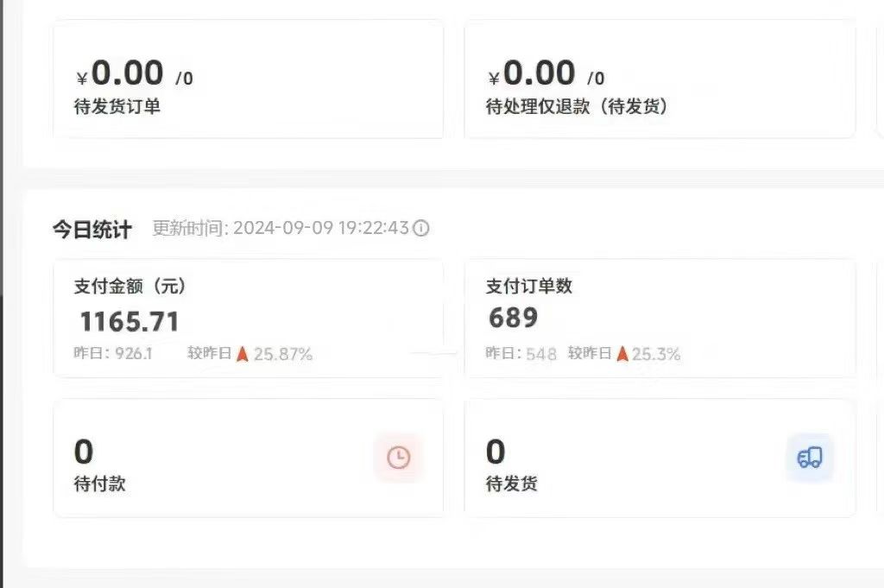
Task: Click the 25.87% growth indicator
Action: point(283,353)
